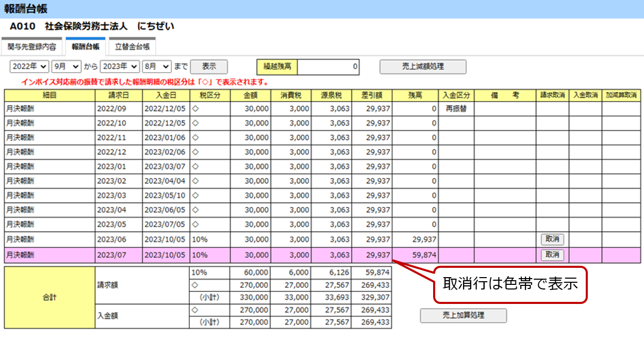
Task: Expand the start year dropdown showing 2022年
Action: pyautogui.click(x=29, y=67)
